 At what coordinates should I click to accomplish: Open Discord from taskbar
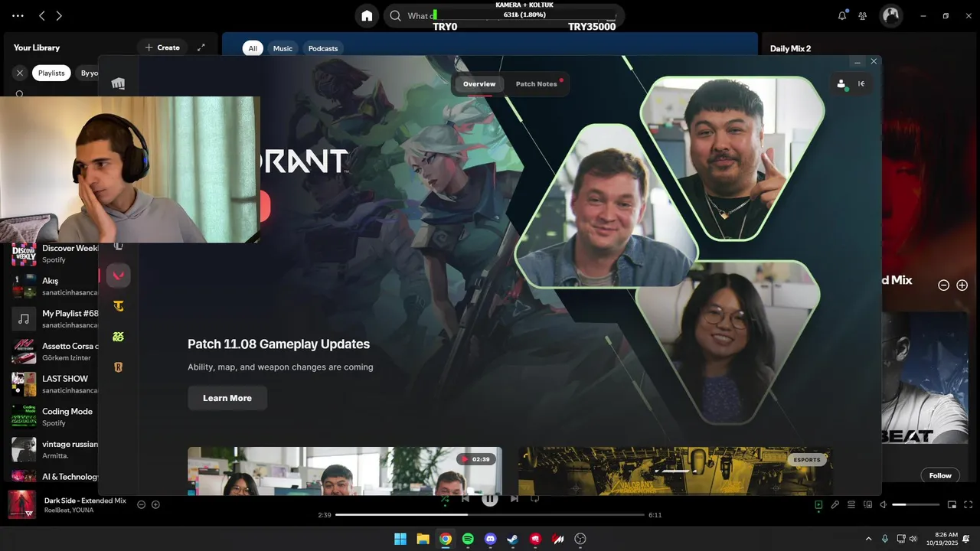[x=491, y=539]
